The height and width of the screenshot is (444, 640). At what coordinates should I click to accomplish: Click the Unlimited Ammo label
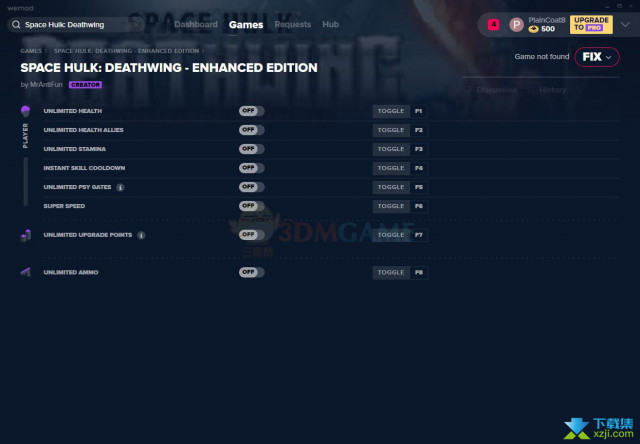(x=71, y=273)
